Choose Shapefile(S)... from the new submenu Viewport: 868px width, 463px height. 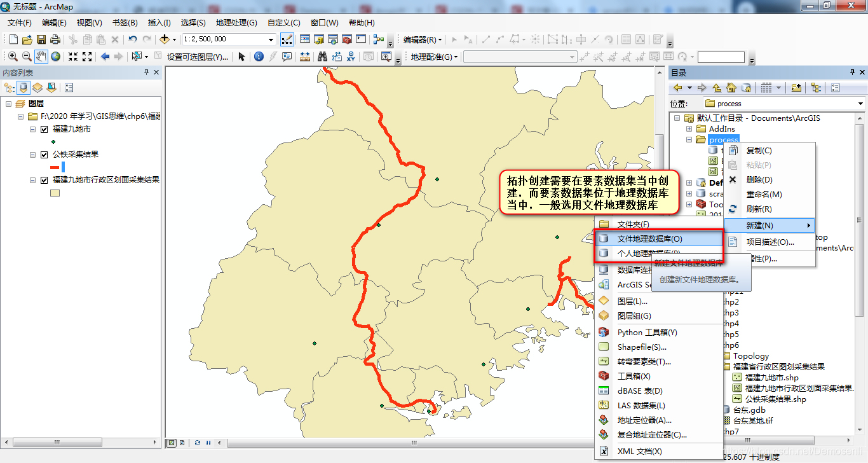(659, 347)
